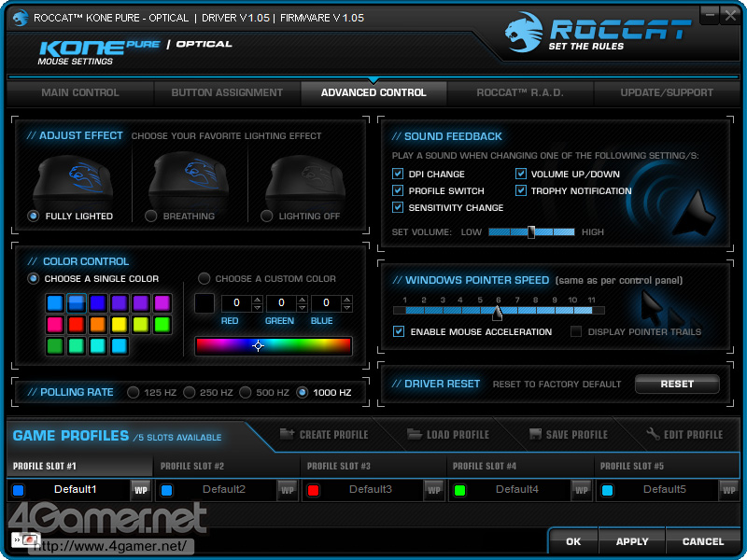Uncheck Profile Switch sound feedback
The height and width of the screenshot is (560, 747).
(398, 190)
